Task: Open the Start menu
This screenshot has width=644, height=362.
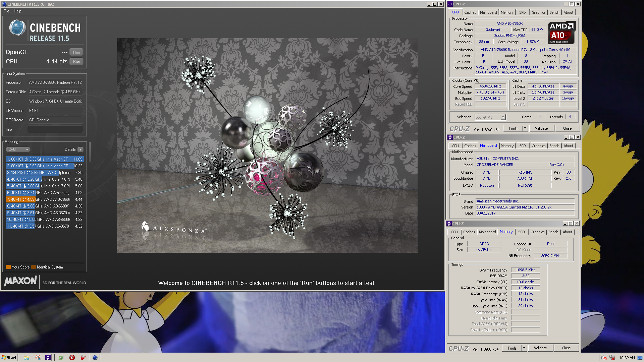Action: click(x=9, y=358)
